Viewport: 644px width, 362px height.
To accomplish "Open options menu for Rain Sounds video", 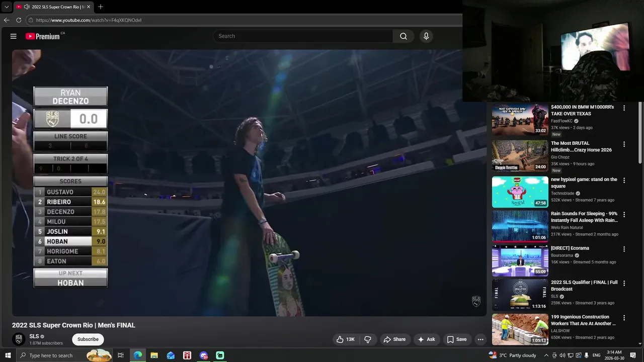I will (624, 215).
